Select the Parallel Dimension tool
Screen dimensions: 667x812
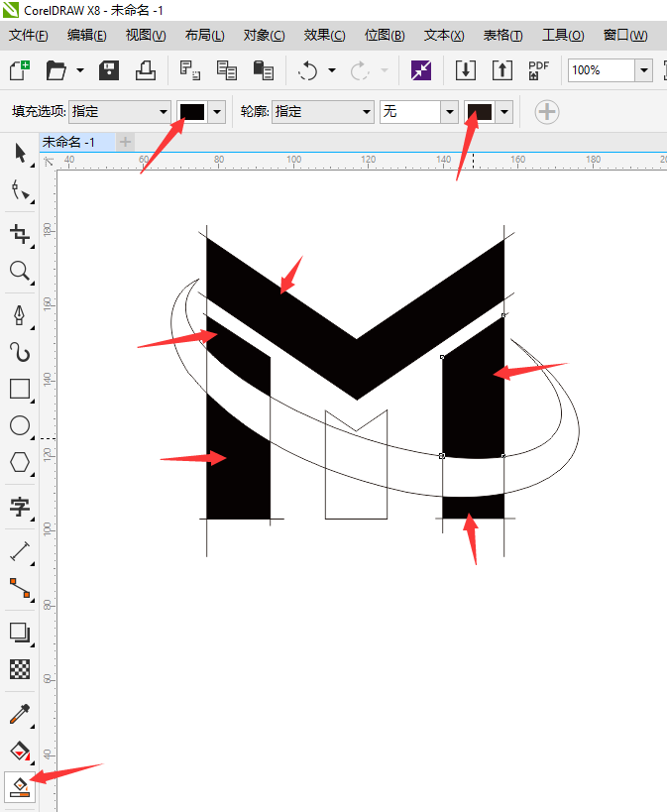(20, 551)
